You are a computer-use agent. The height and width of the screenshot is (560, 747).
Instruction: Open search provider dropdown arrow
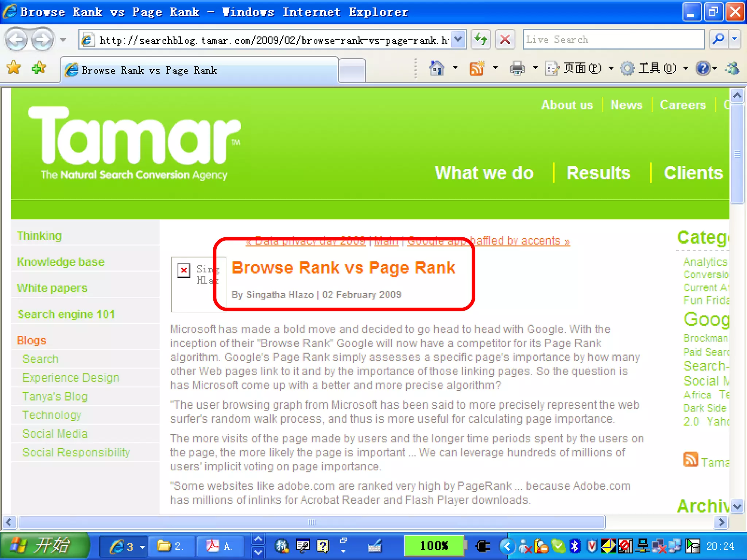(x=735, y=39)
